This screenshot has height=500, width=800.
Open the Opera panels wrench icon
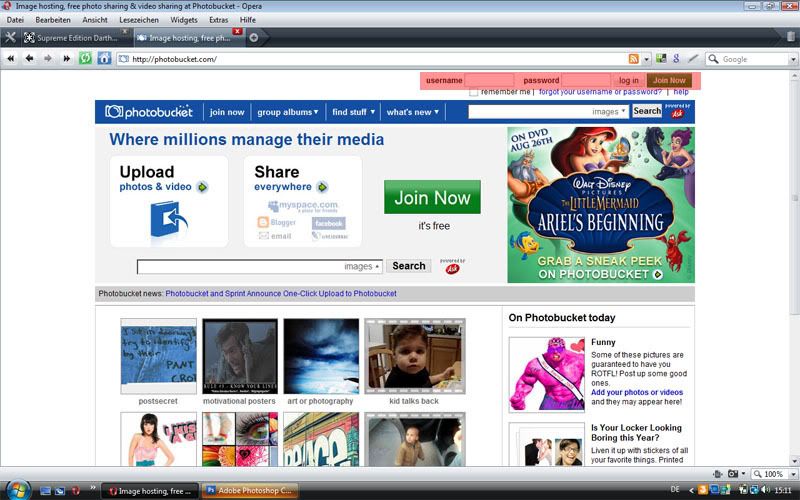point(10,38)
